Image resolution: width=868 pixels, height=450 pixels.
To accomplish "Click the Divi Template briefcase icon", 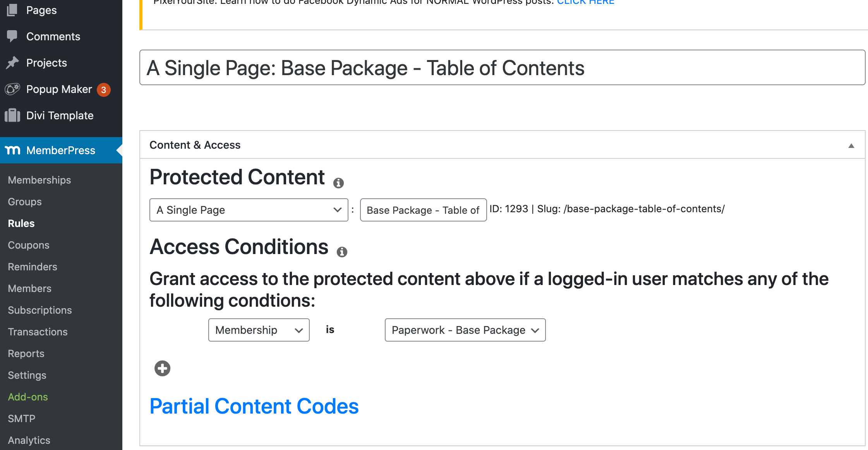I will point(12,115).
